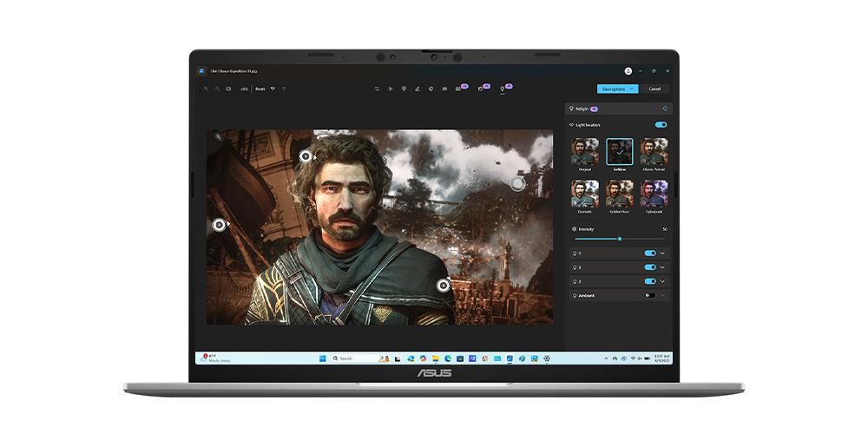
Task: Open the Settings gear on the taskbar
Action: pyautogui.click(x=547, y=358)
